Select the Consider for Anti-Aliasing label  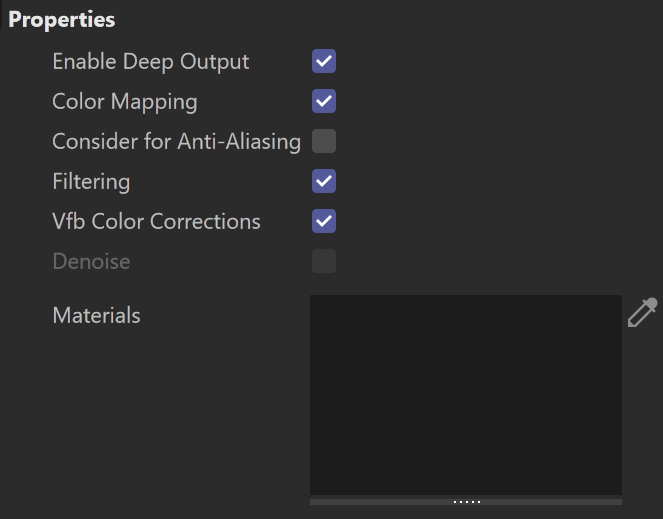click(176, 141)
